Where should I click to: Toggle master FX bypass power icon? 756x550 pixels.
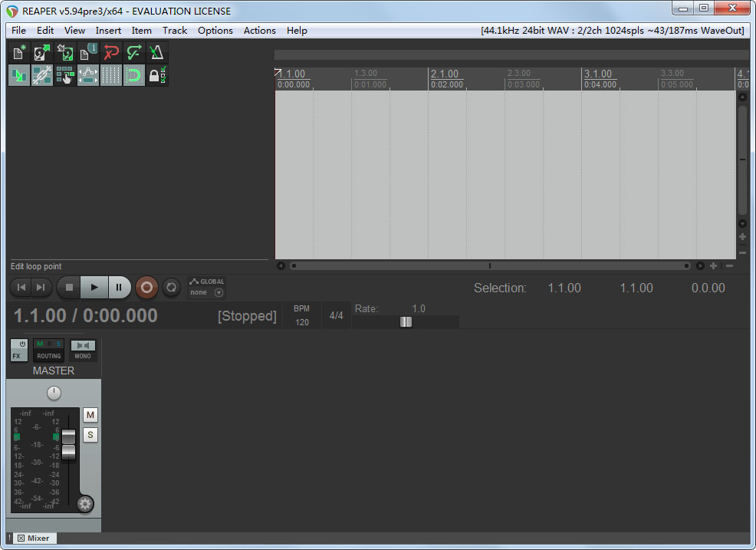pos(22,344)
